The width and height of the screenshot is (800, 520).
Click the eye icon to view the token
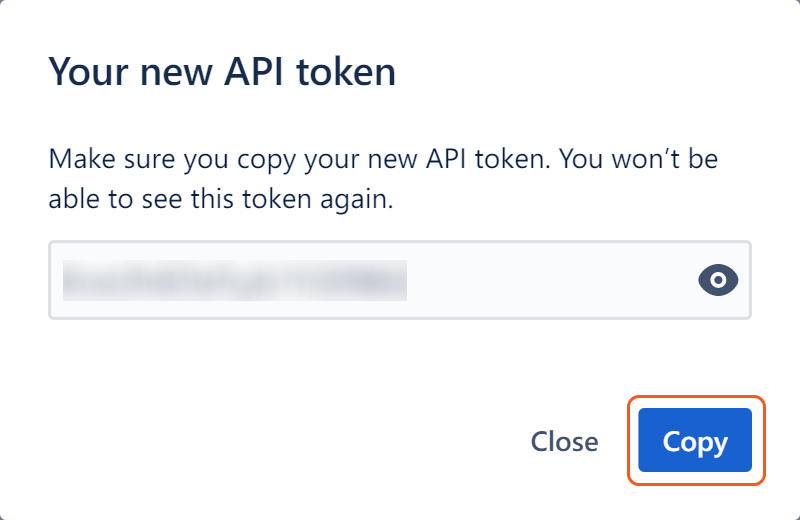717,280
